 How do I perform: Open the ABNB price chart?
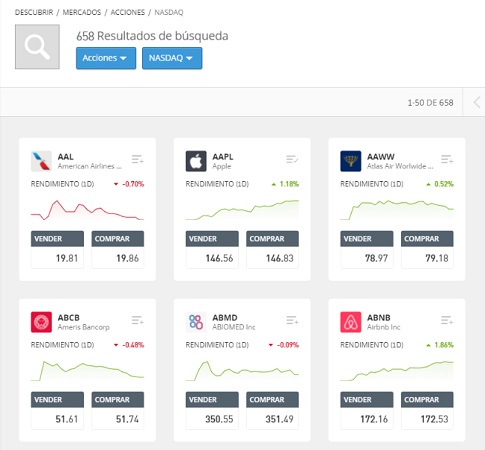point(397,371)
